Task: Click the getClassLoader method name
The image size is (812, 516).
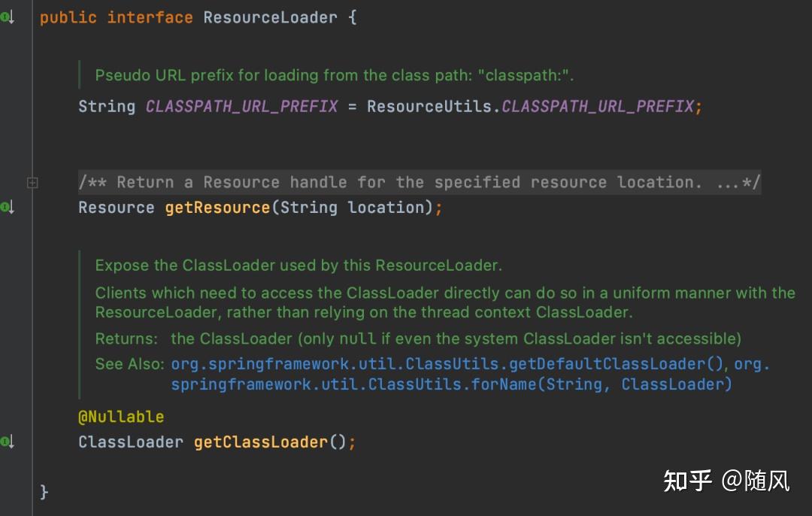Action: click(x=261, y=442)
